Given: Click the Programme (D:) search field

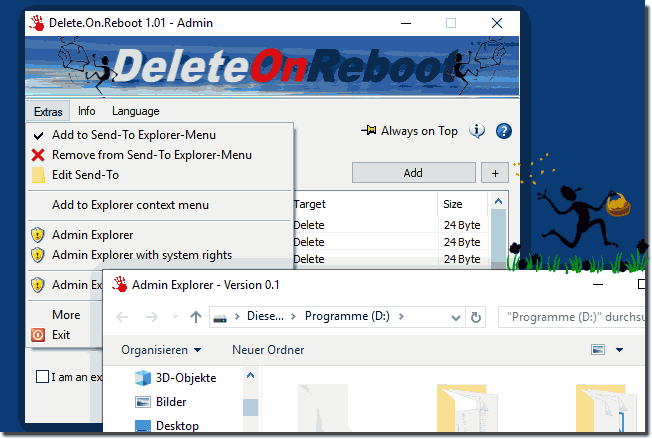Looking at the screenshot, I should (573, 317).
